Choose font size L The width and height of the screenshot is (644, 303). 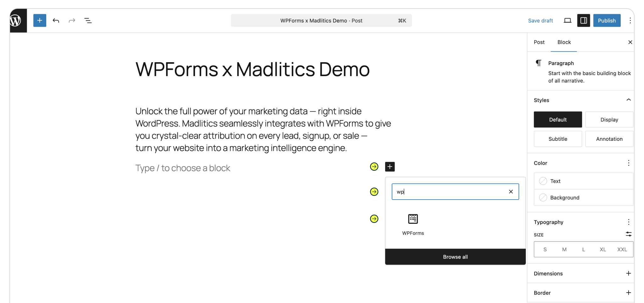coord(584,250)
